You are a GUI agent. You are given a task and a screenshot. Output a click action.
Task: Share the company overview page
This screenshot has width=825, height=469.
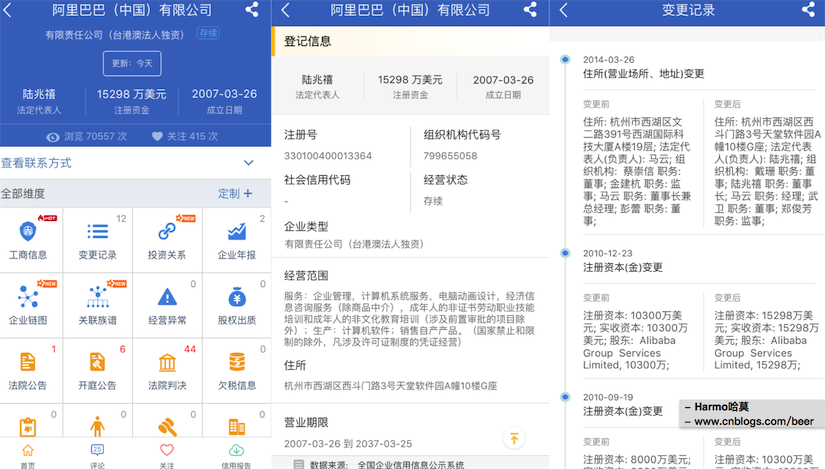[252, 9]
